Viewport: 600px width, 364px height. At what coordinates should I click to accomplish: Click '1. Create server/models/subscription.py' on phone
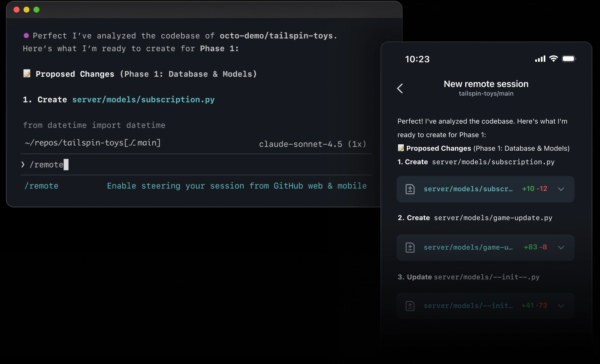point(476,162)
